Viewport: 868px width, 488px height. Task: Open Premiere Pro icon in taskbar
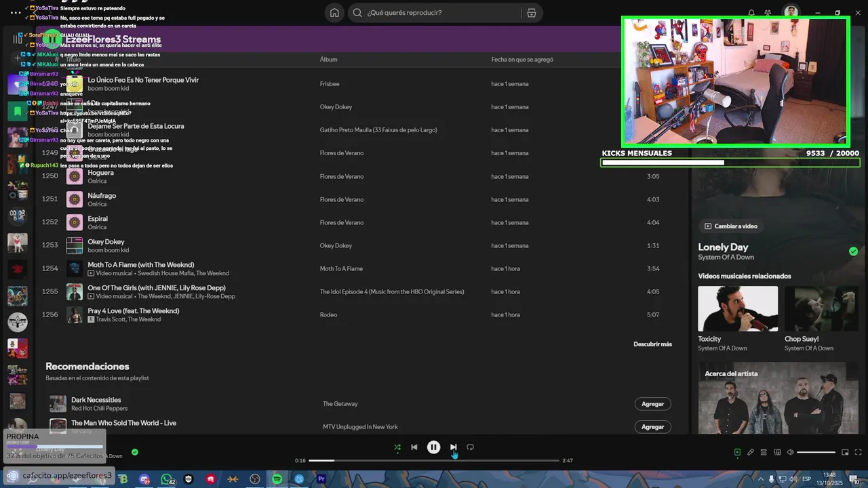tap(321, 479)
